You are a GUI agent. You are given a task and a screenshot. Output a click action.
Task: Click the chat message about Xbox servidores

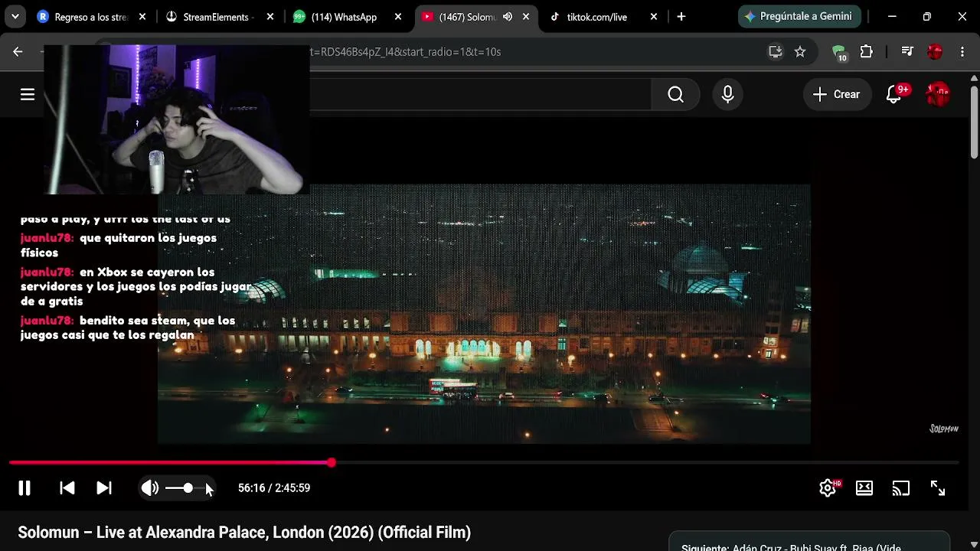click(x=136, y=286)
